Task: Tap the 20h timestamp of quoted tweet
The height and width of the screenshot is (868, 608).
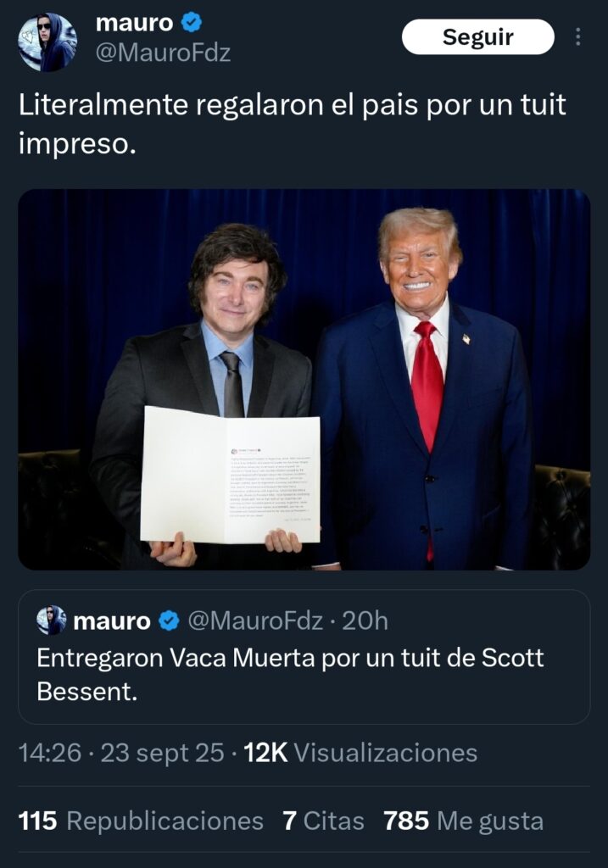Action: (x=365, y=620)
